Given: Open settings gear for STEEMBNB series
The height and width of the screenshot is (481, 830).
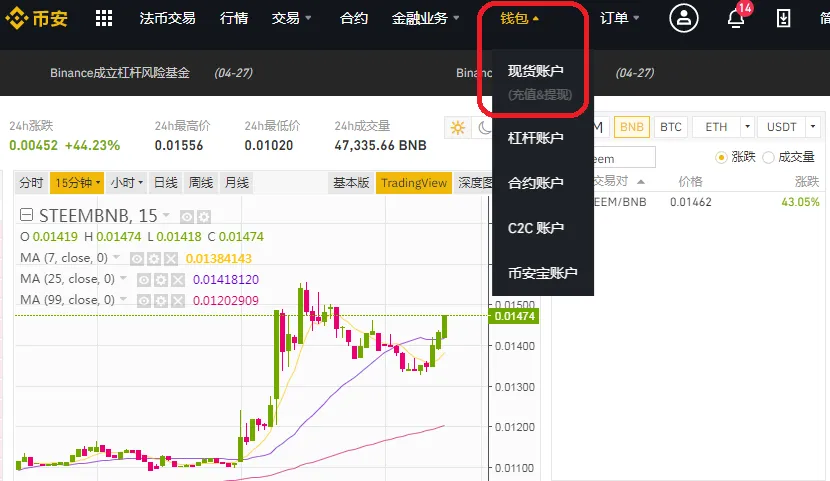Looking at the screenshot, I should tap(204, 216).
